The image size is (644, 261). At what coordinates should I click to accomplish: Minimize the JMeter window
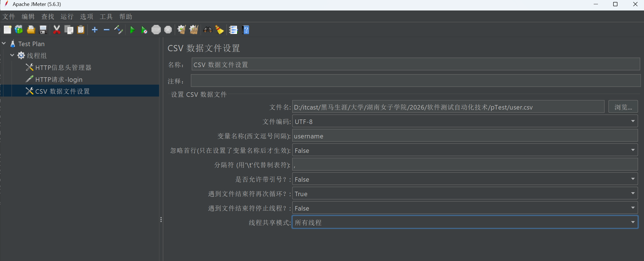click(596, 4)
